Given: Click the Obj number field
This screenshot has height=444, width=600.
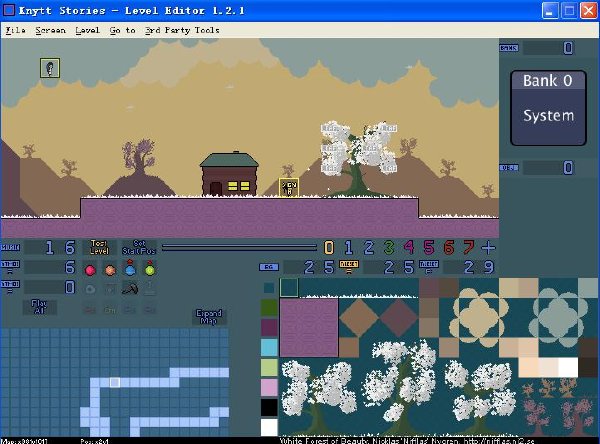Looking at the screenshot, I should point(548,168).
